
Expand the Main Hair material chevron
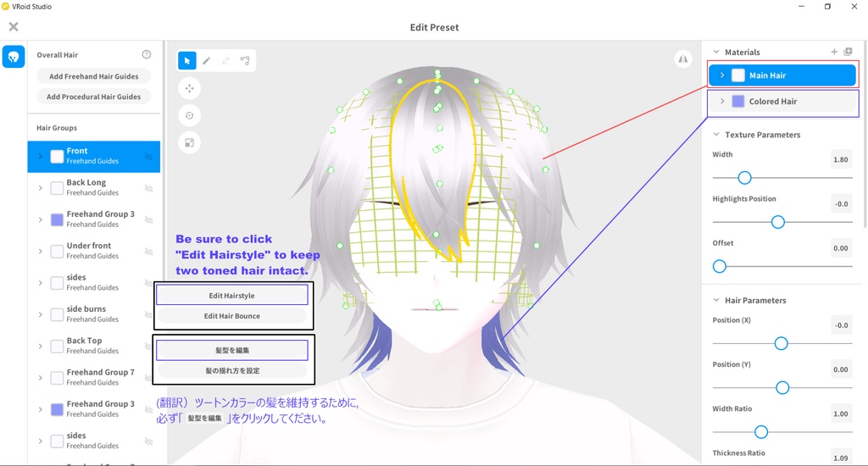point(722,75)
